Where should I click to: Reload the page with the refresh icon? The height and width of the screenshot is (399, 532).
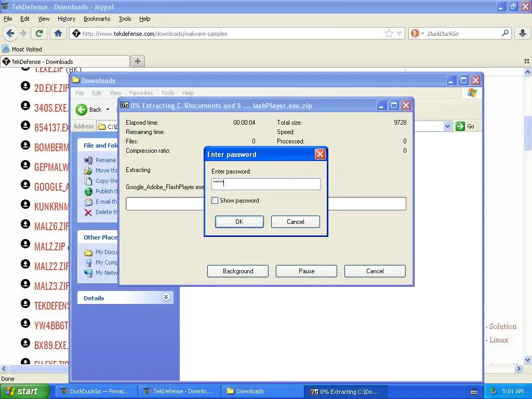39,33
